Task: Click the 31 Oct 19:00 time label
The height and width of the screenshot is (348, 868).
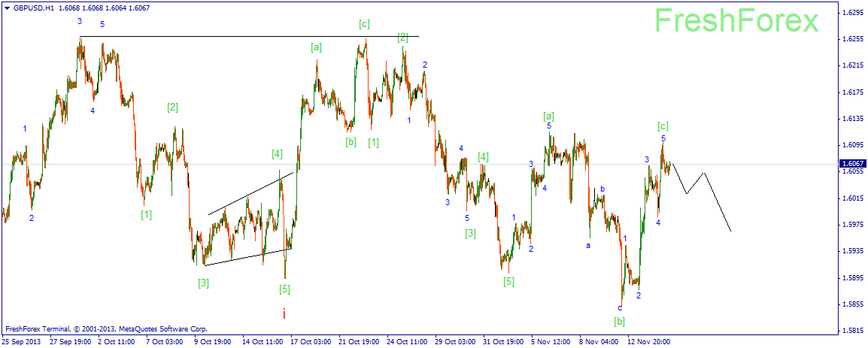Action: pyautogui.click(x=505, y=342)
